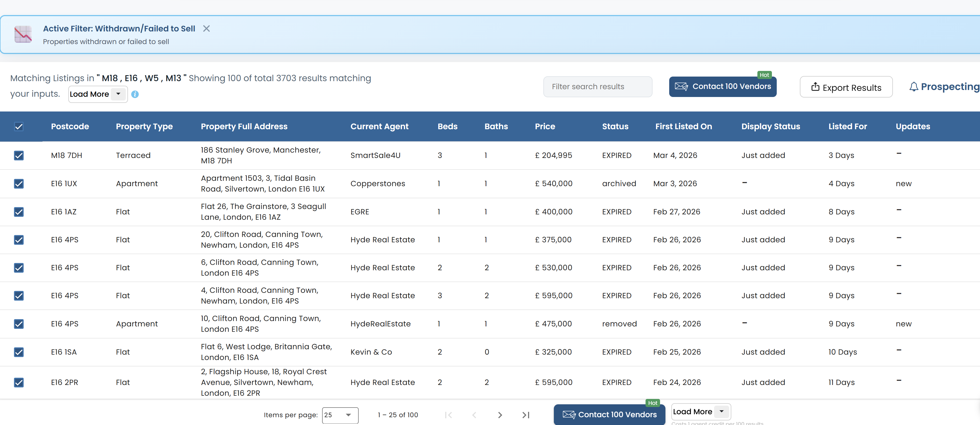Open the Items per page dropdown
The width and height of the screenshot is (980, 425).
pyautogui.click(x=340, y=415)
